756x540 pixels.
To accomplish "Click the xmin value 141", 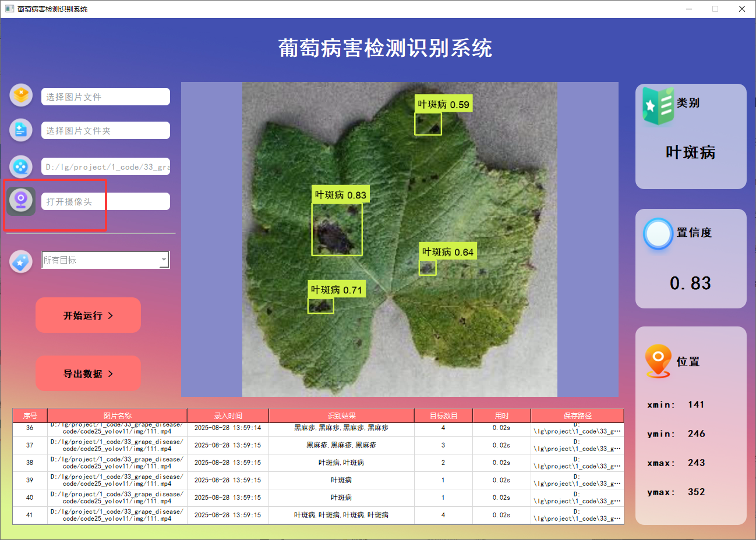I will (696, 404).
